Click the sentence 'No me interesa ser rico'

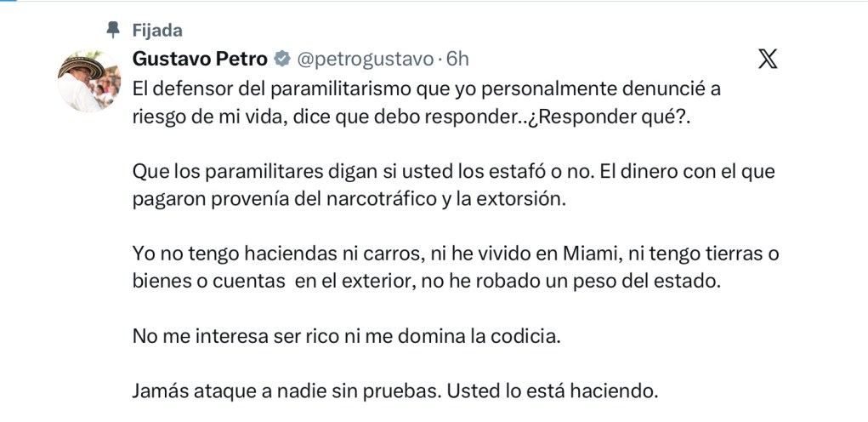[347, 336]
